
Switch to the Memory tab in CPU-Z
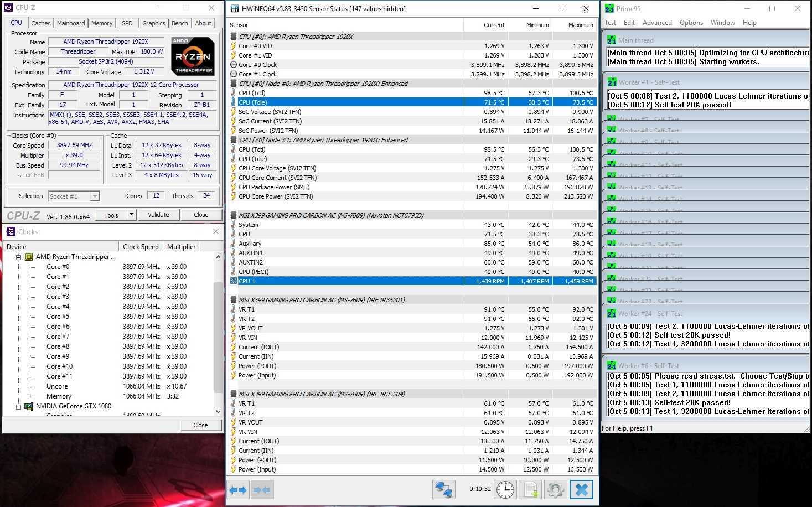[x=102, y=23]
